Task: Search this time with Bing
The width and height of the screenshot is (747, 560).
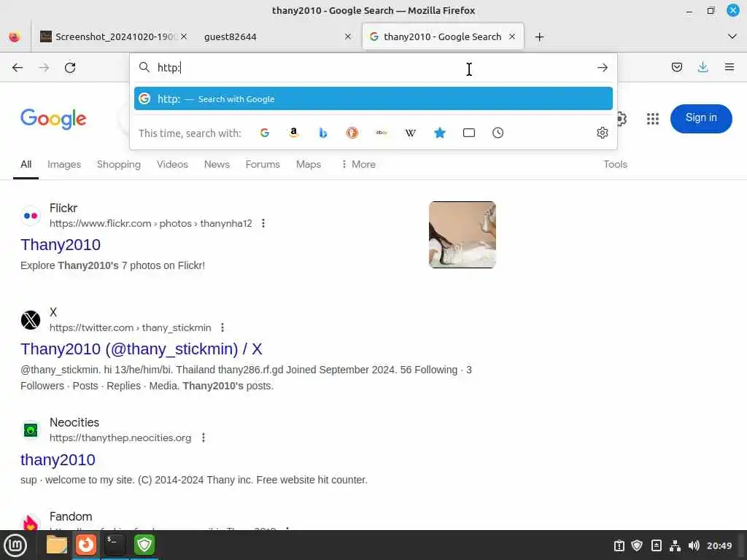Action: 323,133
